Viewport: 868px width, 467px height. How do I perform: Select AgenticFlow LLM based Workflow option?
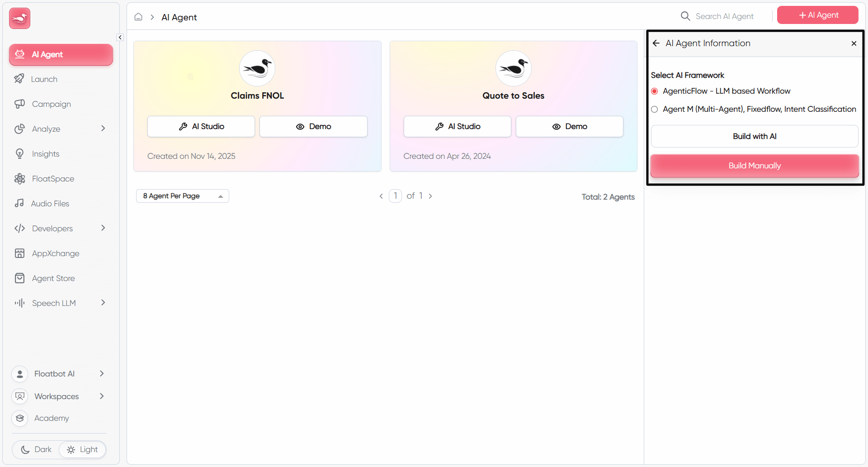point(655,91)
